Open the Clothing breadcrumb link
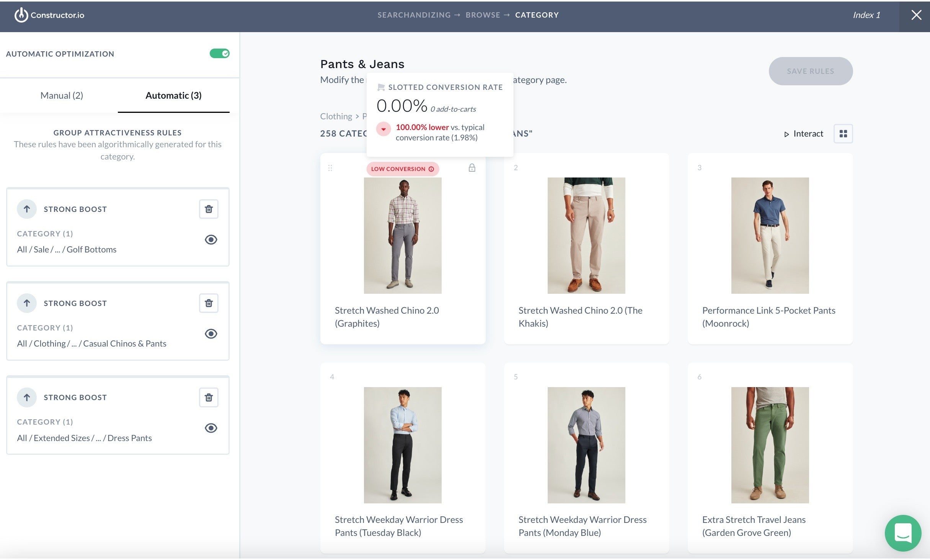 pyautogui.click(x=336, y=116)
